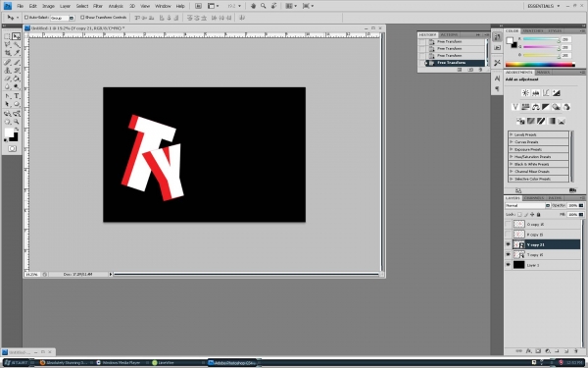Add a Brightness/Contrast adjustment

click(525, 93)
